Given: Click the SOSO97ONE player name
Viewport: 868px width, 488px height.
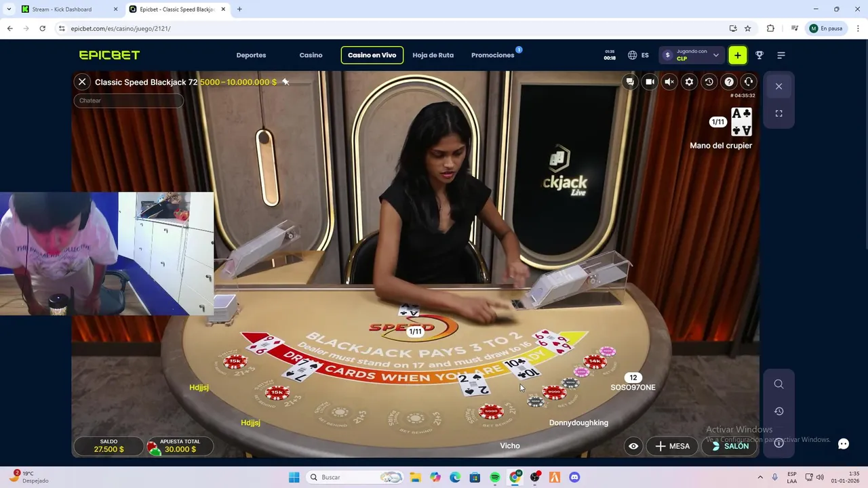Looking at the screenshot, I should coord(633,388).
